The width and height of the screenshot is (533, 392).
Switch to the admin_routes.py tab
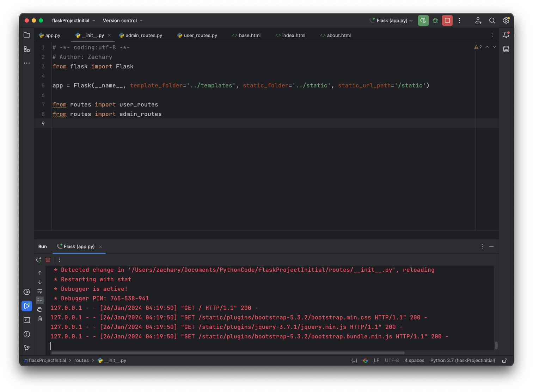[x=141, y=35]
